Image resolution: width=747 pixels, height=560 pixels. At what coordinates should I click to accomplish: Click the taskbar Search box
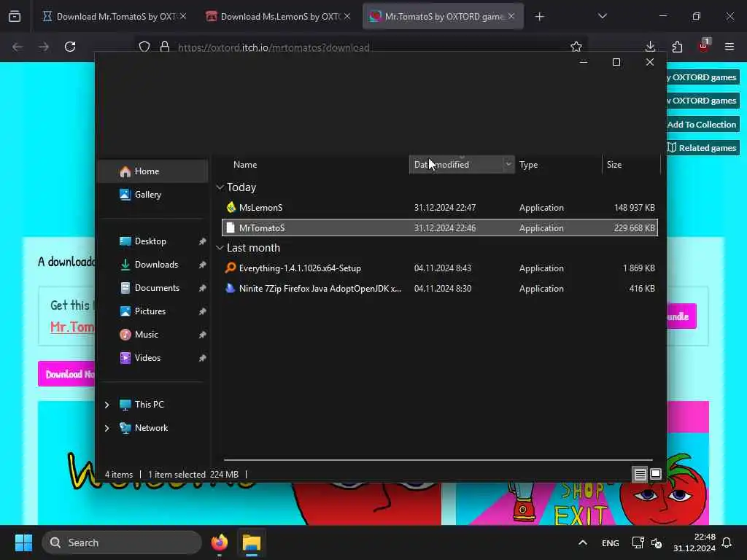click(x=122, y=542)
